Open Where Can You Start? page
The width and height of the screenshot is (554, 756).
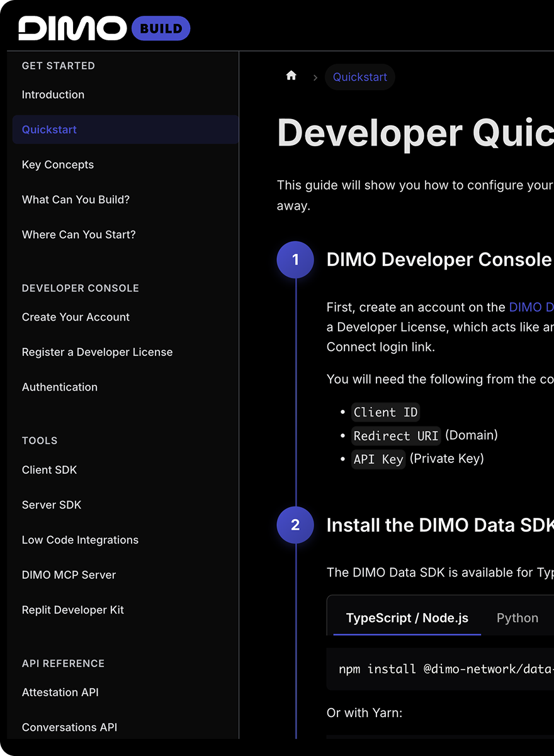click(79, 234)
